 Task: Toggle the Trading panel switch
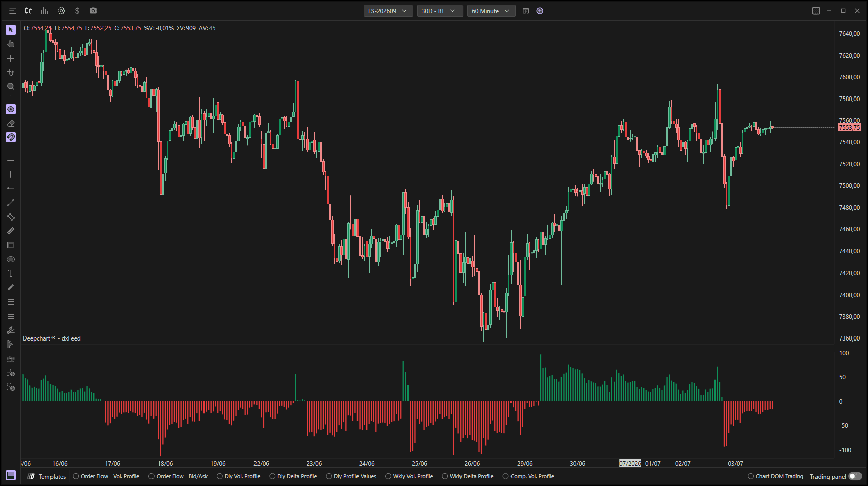coord(855,476)
